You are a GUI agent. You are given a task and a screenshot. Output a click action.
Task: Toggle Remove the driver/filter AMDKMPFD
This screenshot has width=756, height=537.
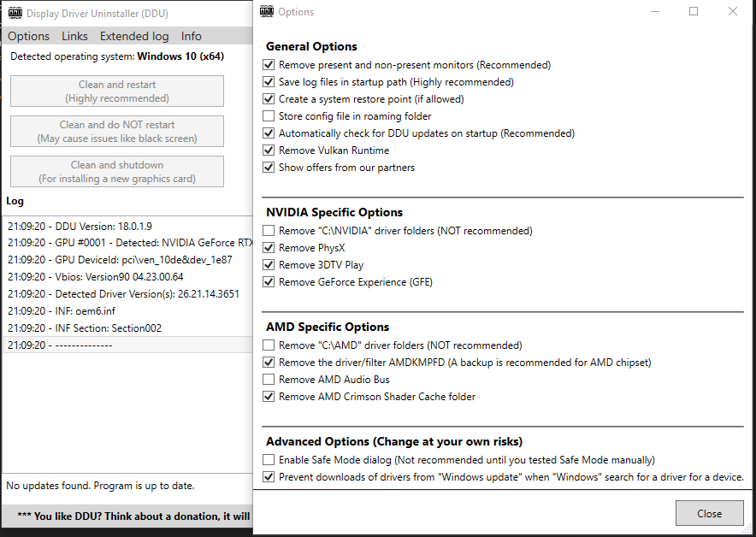coord(269,362)
